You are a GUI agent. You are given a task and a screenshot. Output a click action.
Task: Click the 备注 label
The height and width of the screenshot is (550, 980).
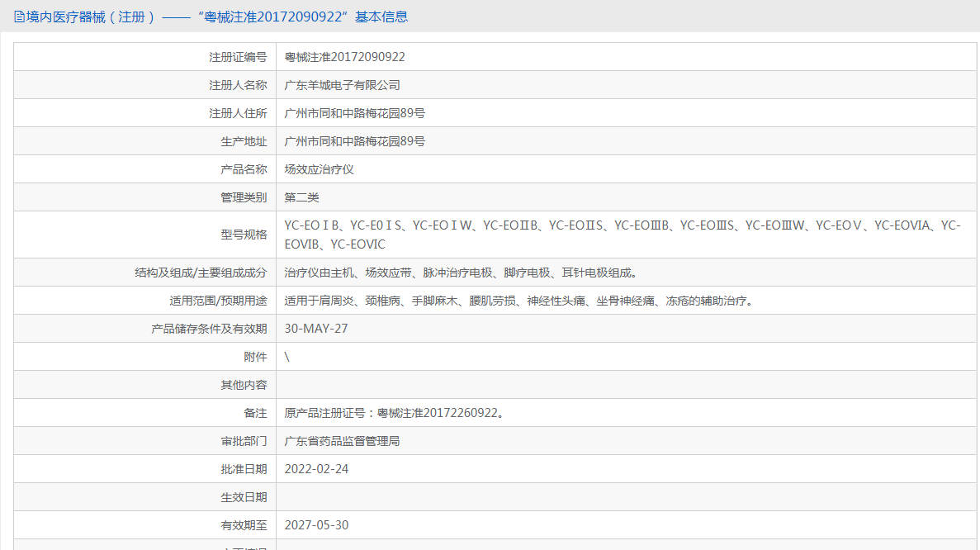pos(255,413)
